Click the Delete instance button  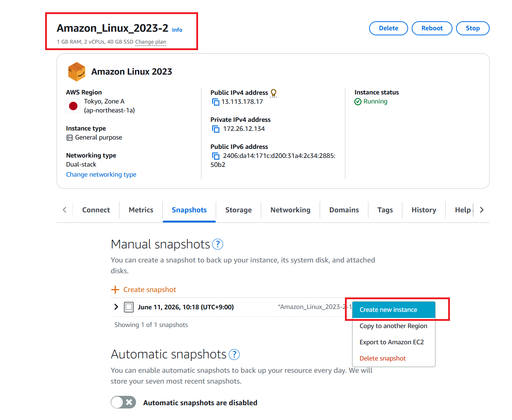[389, 28]
